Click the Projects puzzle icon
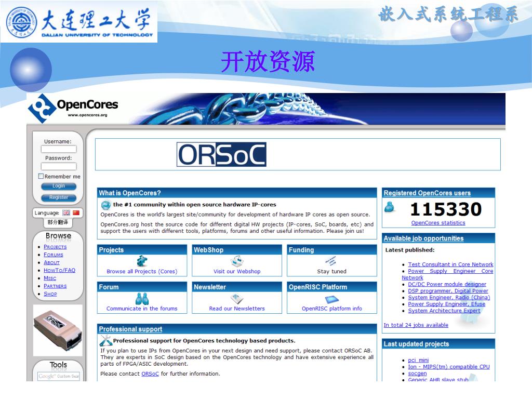The height and width of the screenshot is (399, 532). click(x=142, y=261)
